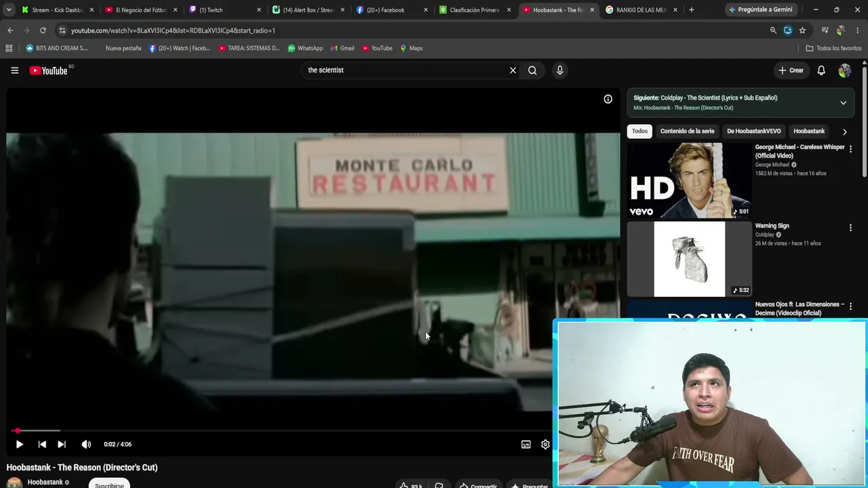
Task: Switch to the El Negocio del Fútbol tab
Action: coord(141,10)
